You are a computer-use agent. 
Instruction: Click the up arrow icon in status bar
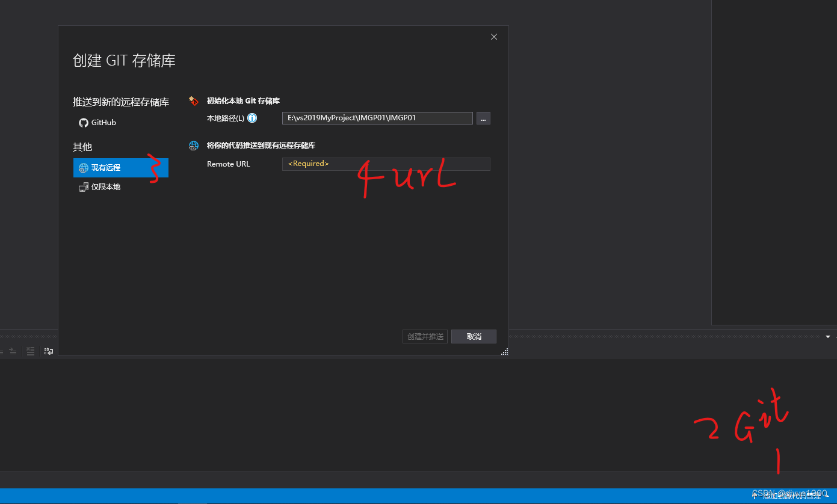[755, 496]
